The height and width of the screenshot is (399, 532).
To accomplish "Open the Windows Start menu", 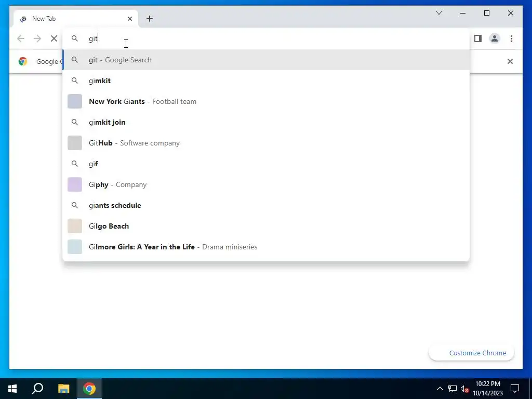I will point(12,389).
